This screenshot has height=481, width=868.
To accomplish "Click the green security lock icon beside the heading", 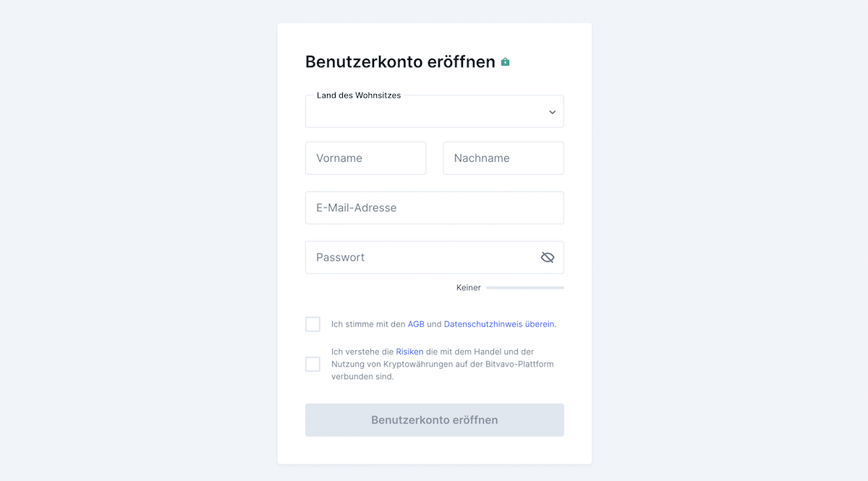I will point(505,62).
